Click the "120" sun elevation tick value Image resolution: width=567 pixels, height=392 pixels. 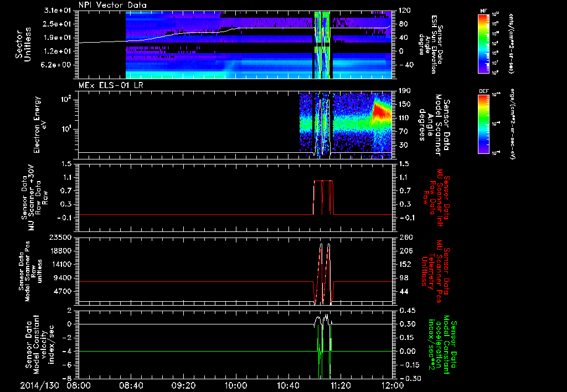click(405, 11)
